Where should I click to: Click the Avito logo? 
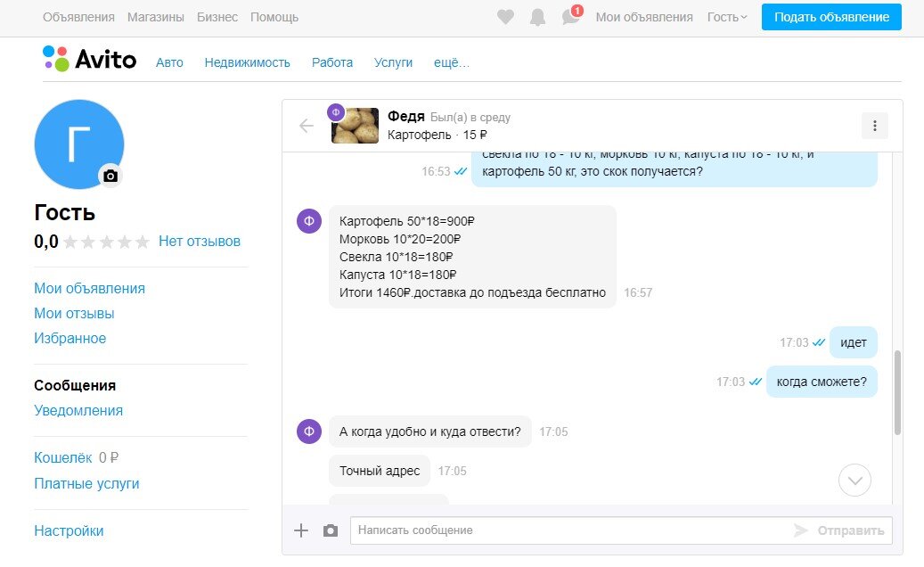pyautogui.click(x=90, y=59)
